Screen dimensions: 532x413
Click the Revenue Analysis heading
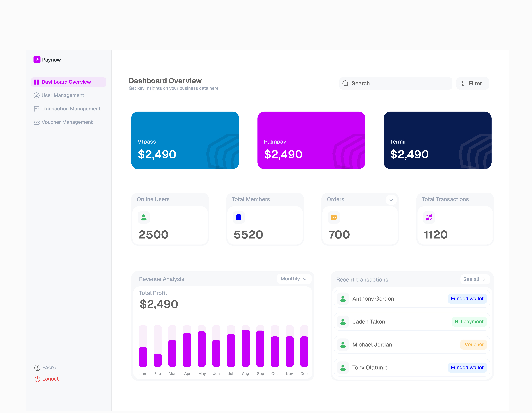coord(162,279)
